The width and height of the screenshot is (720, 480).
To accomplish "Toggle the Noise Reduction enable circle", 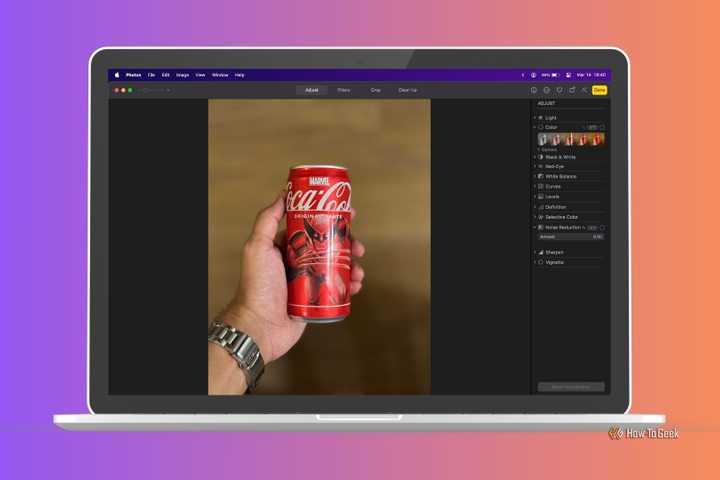I will coord(602,227).
